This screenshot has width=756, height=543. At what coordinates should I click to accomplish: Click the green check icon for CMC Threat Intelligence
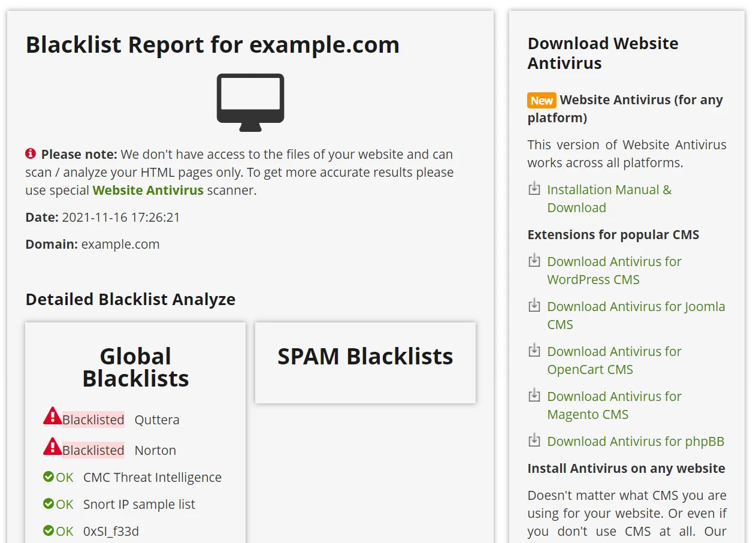(49, 477)
